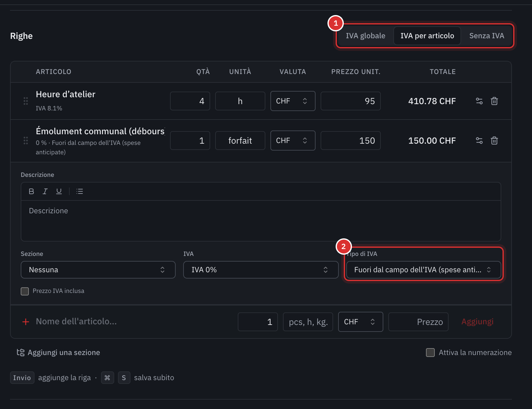Focus the Descrizione text area
The width and height of the screenshot is (532, 409).
pyautogui.click(x=261, y=221)
